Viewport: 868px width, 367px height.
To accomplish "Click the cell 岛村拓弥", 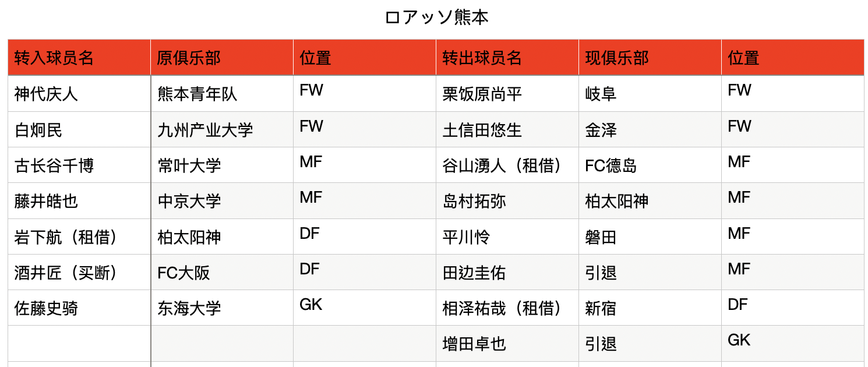I will coord(507,201).
